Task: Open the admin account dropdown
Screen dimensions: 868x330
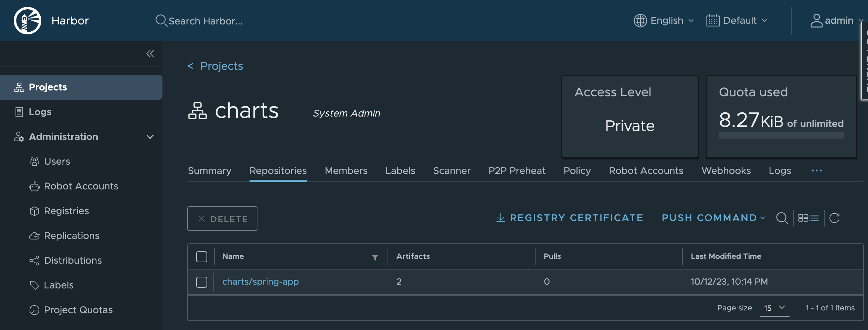Action: point(837,21)
